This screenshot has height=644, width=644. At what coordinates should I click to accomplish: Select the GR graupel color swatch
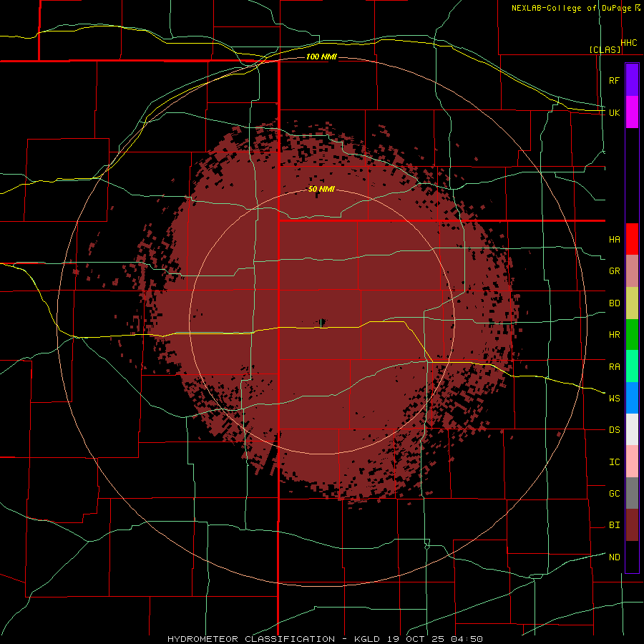coord(632,270)
